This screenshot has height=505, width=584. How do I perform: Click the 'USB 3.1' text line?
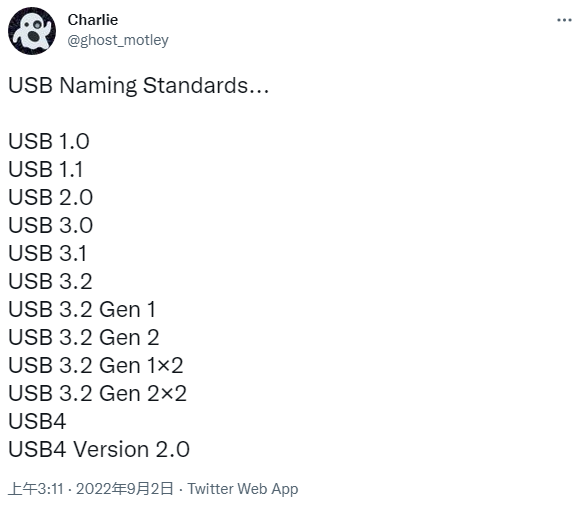coord(48,253)
